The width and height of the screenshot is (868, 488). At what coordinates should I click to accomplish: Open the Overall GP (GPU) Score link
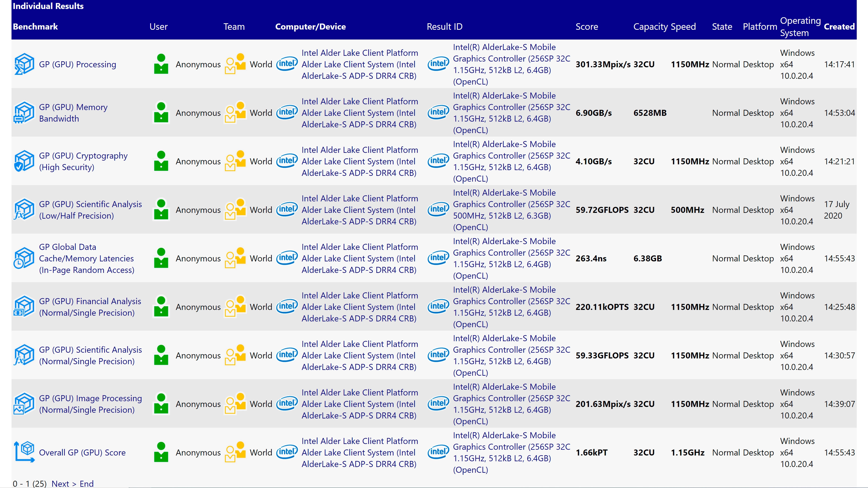pyautogui.click(x=82, y=452)
